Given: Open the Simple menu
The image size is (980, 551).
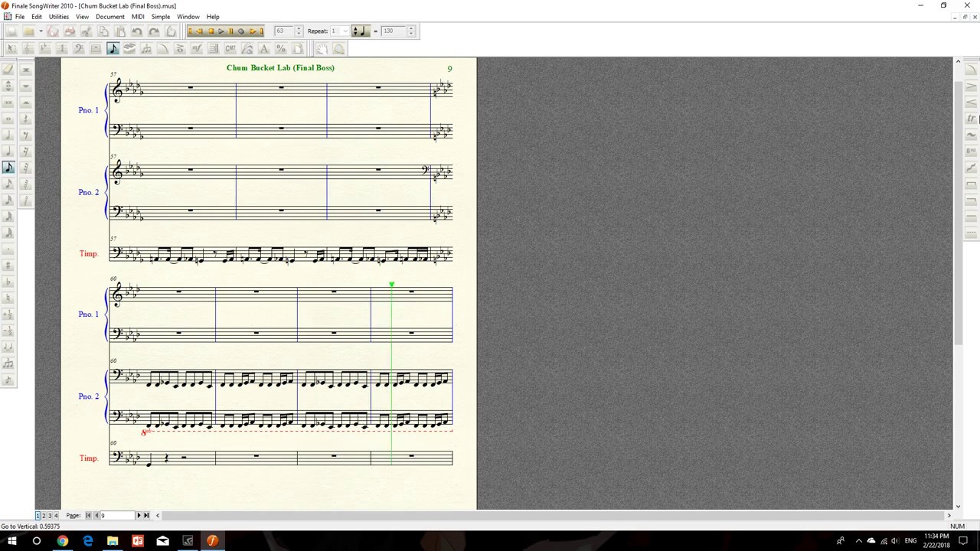Looking at the screenshot, I should (161, 17).
